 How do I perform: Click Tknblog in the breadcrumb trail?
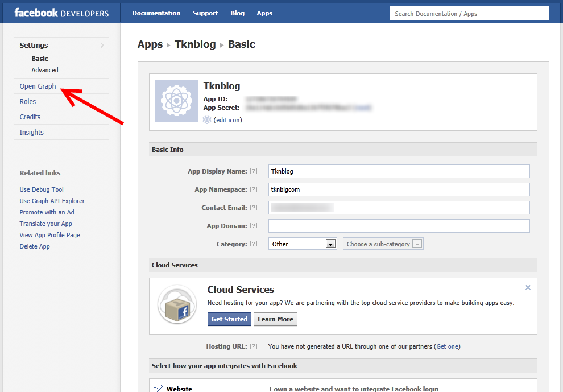click(195, 44)
